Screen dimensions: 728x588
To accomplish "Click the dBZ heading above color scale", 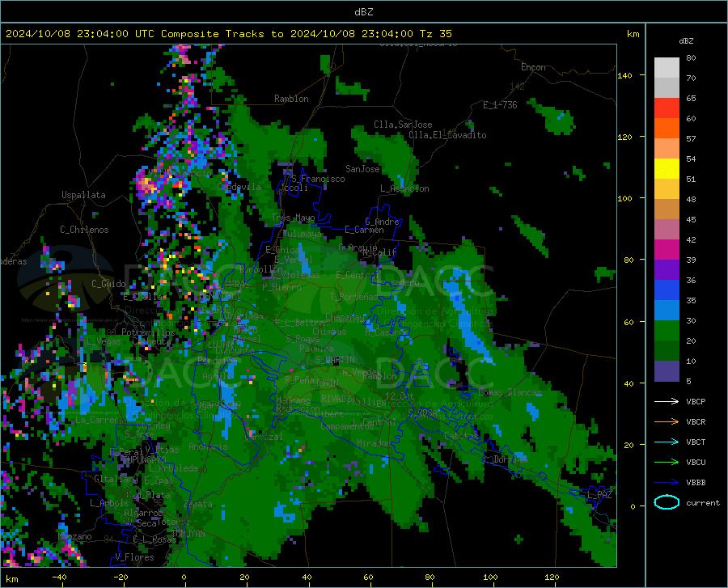I will coord(686,40).
